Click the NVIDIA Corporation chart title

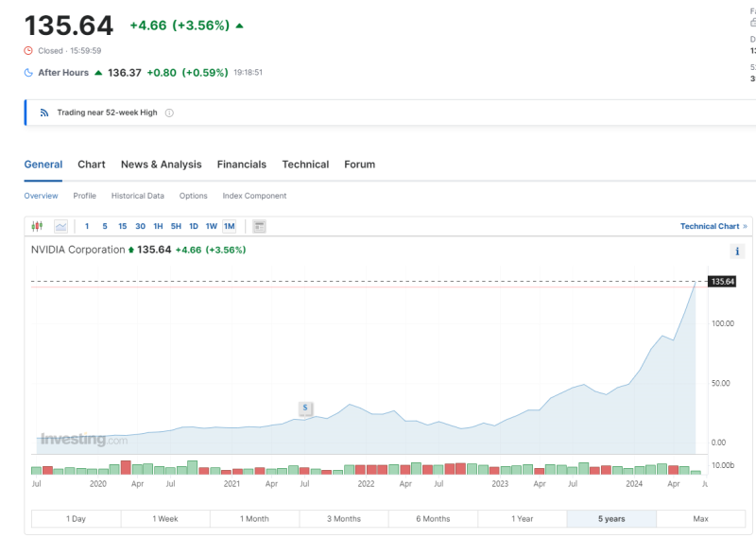[x=78, y=250]
